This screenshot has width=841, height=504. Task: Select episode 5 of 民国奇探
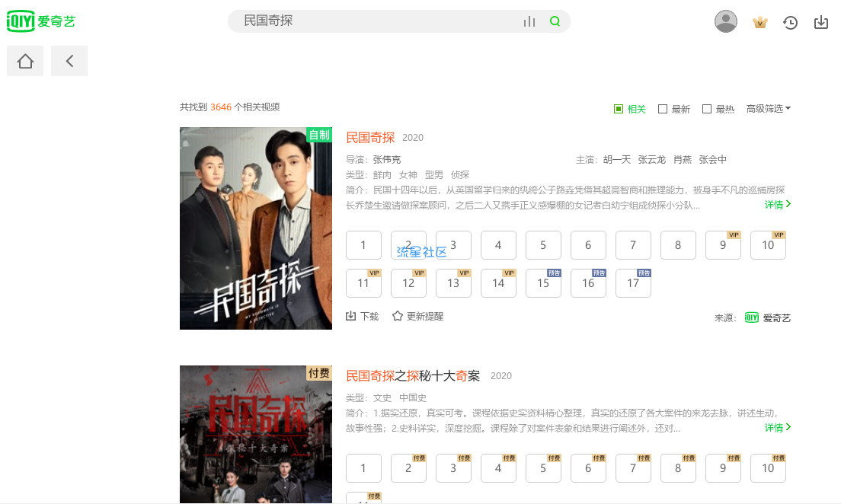tap(543, 245)
